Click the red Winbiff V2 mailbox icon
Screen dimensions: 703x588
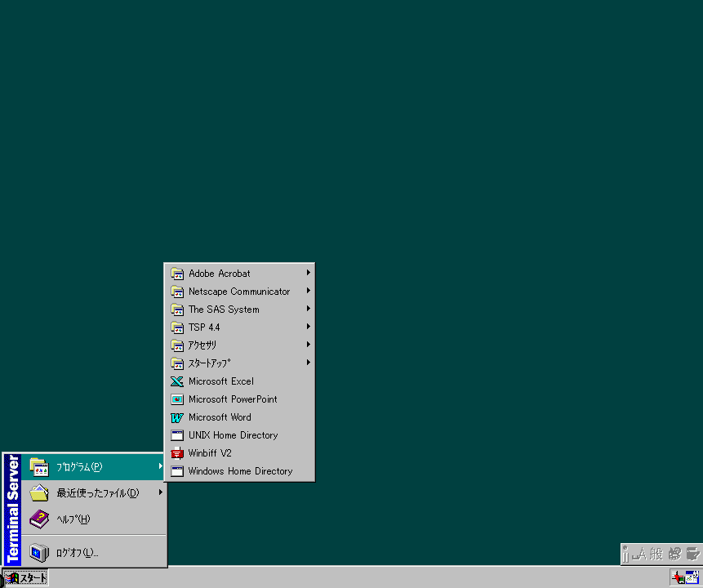tap(177, 453)
